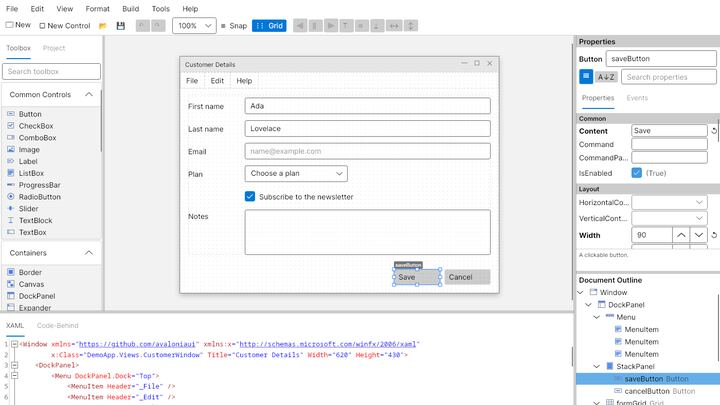Viewport: 720px width, 405px height.
Task: Open the schemas.microsoft.com link in XAML
Action: (327, 344)
